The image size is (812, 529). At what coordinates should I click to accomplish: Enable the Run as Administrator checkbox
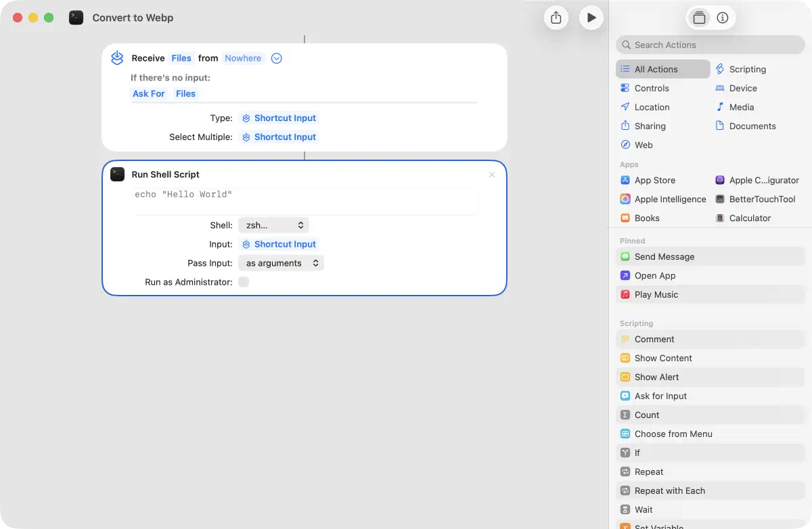pos(244,282)
